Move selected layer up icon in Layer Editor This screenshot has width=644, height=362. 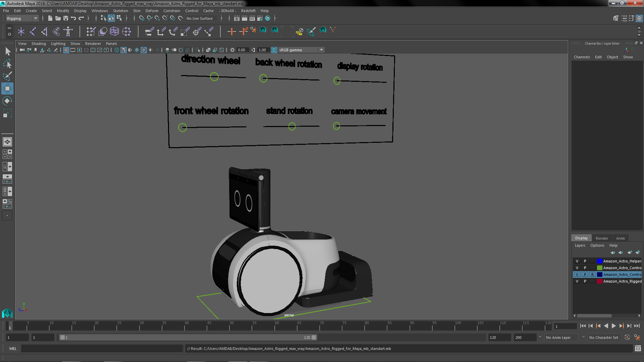tap(613, 252)
